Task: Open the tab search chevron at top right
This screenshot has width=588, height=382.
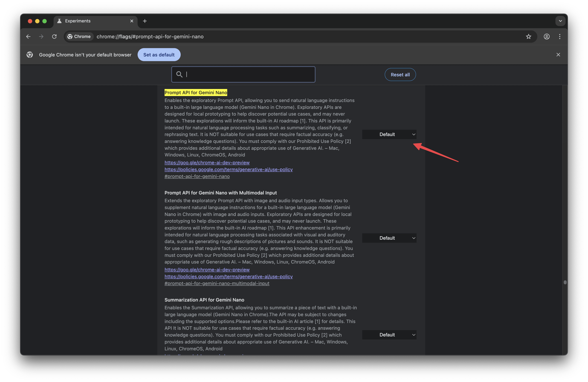Action: (x=560, y=21)
